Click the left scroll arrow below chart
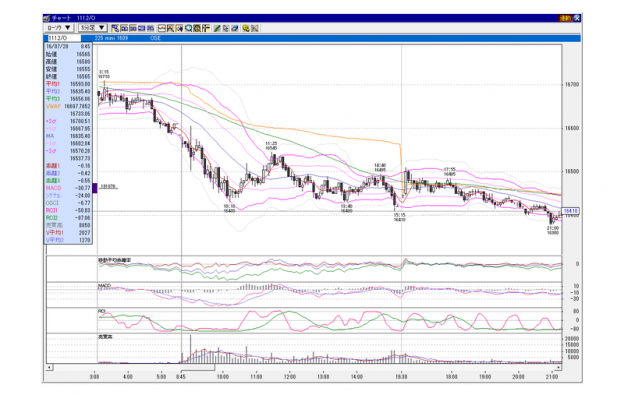This screenshot has height=395, width=624. pos(49,367)
